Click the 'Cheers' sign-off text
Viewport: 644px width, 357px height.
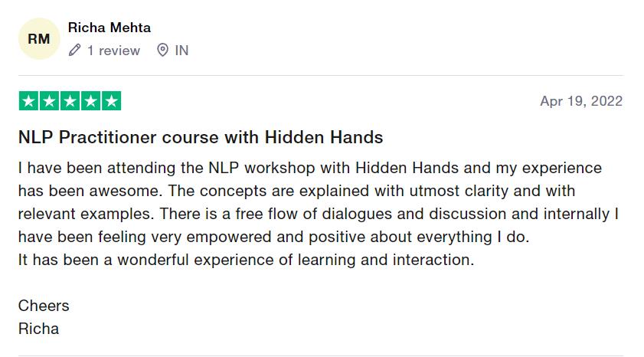coord(44,306)
